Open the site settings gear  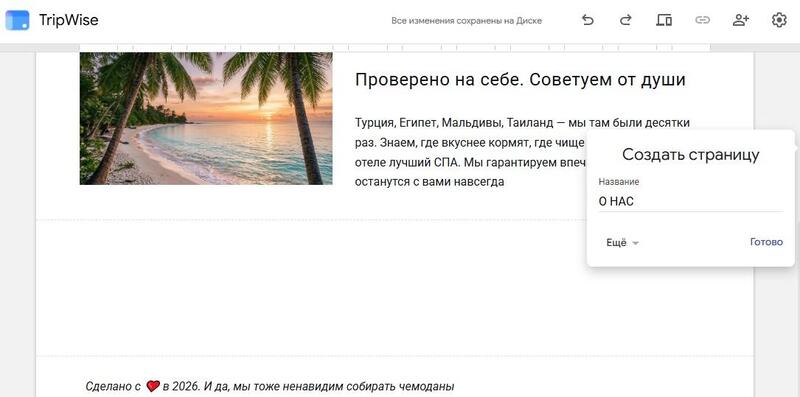click(779, 20)
